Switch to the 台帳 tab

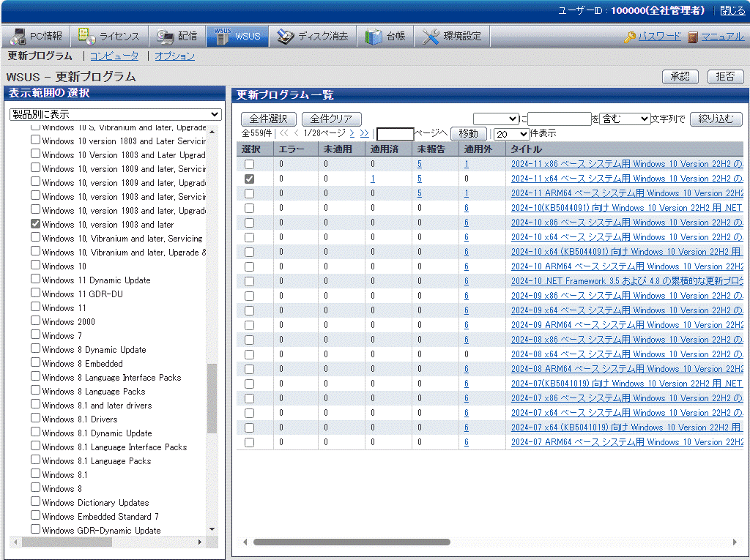point(385,37)
